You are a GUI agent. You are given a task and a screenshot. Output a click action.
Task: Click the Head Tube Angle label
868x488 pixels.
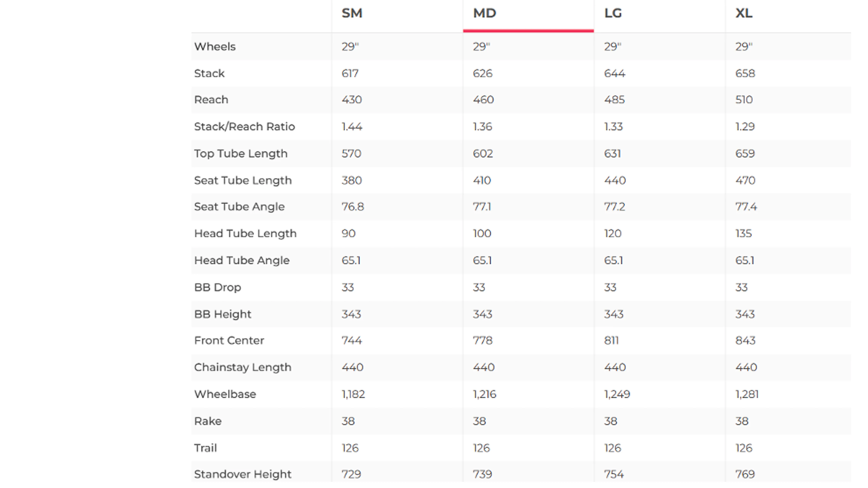[242, 261]
